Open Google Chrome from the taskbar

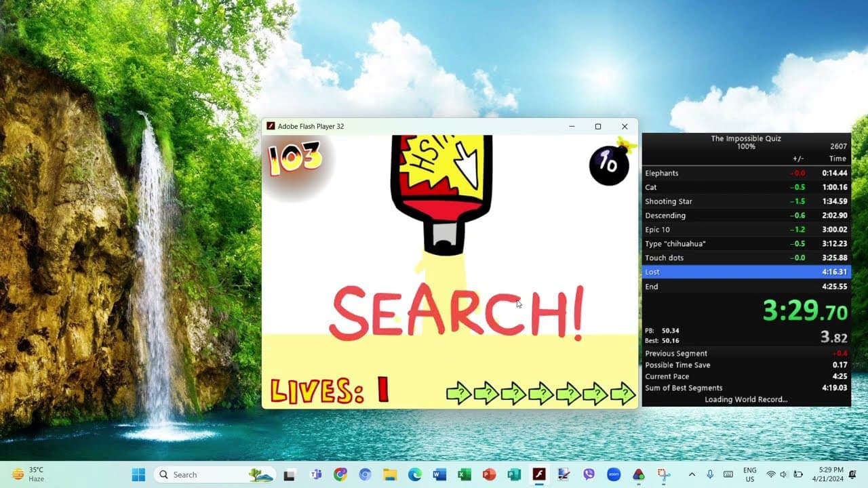[x=340, y=474]
